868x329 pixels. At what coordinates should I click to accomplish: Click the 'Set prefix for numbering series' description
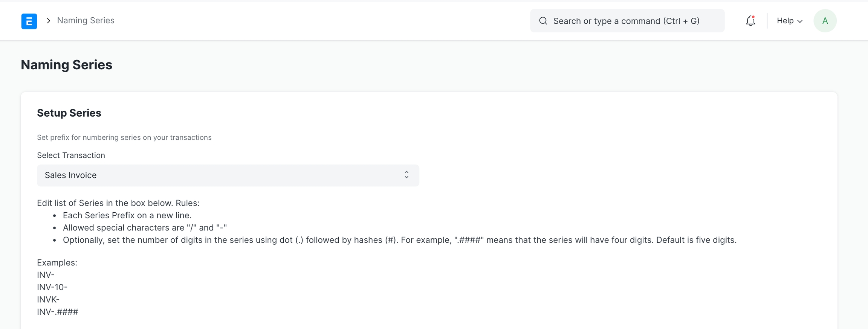pyautogui.click(x=124, y=138)
